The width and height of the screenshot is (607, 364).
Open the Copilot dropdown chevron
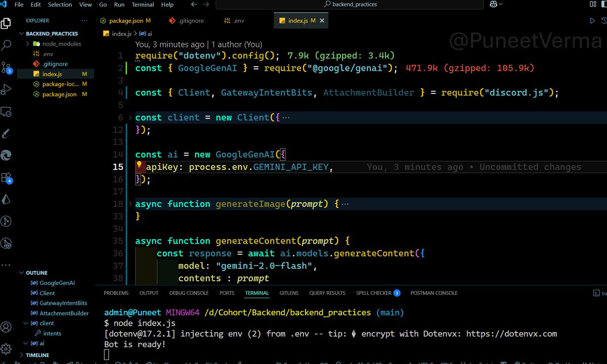(501, 4)
